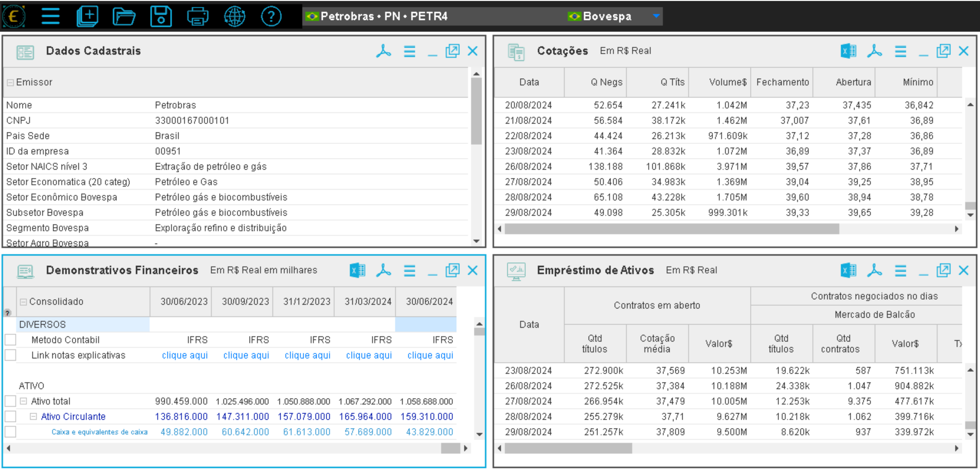The image size is (980, 471).
Task: Open the main hamburger menu in top toolbar
Action: pyautogui.click(x=50, y=16)
